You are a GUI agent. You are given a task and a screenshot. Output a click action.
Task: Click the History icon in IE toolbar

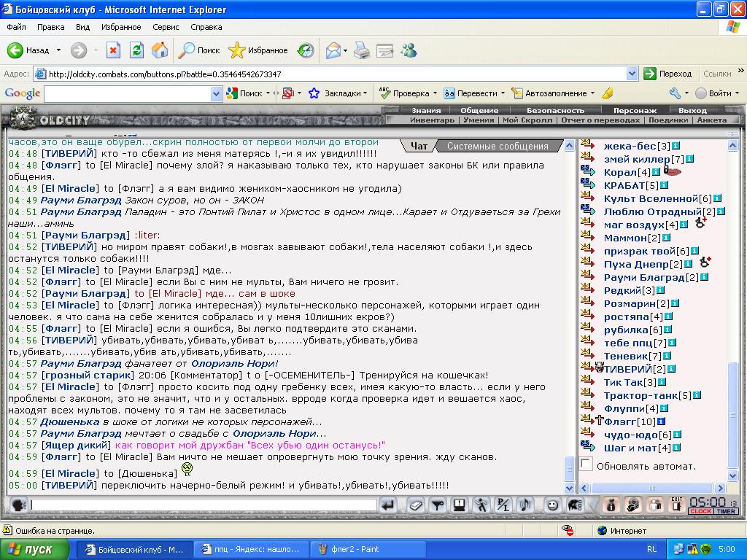tap(306, 50)
